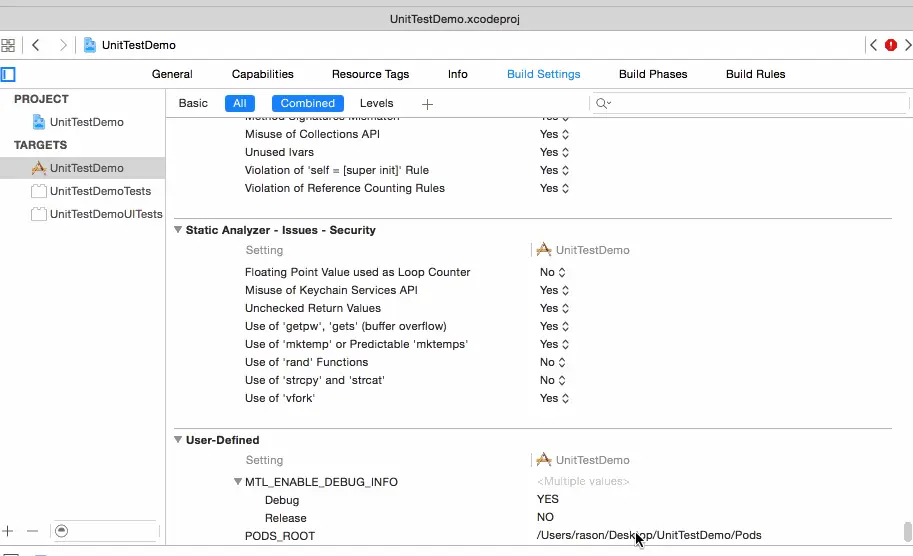Click the vertical scrollbar thumb
The image size is (913, 556).
pyautogui.click(x=907, y=532)
